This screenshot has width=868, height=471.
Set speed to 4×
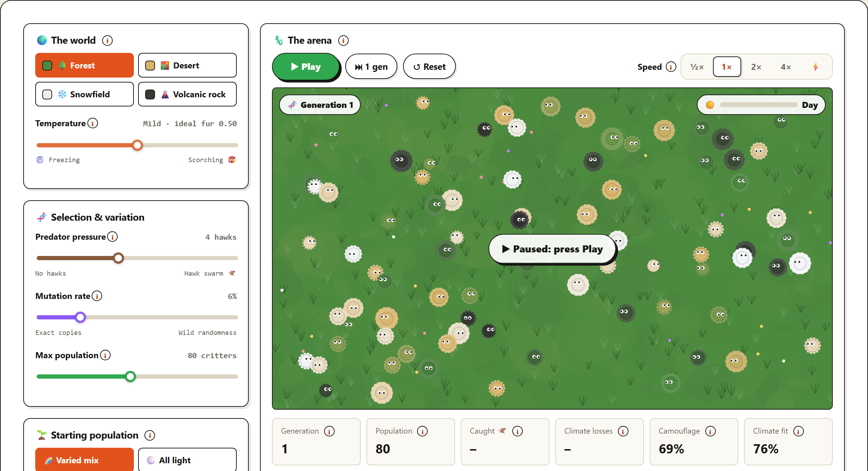point(786,67)
